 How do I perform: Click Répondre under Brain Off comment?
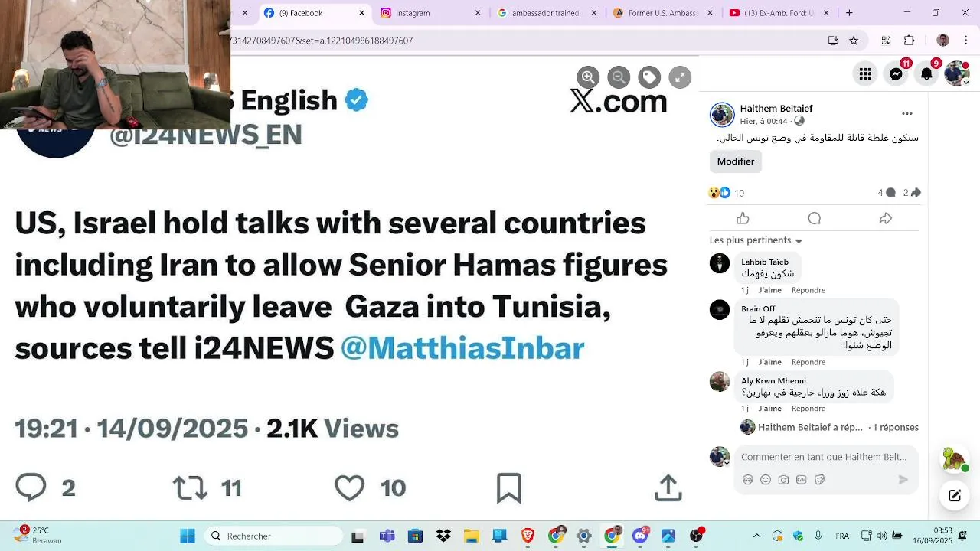point(808,362)
